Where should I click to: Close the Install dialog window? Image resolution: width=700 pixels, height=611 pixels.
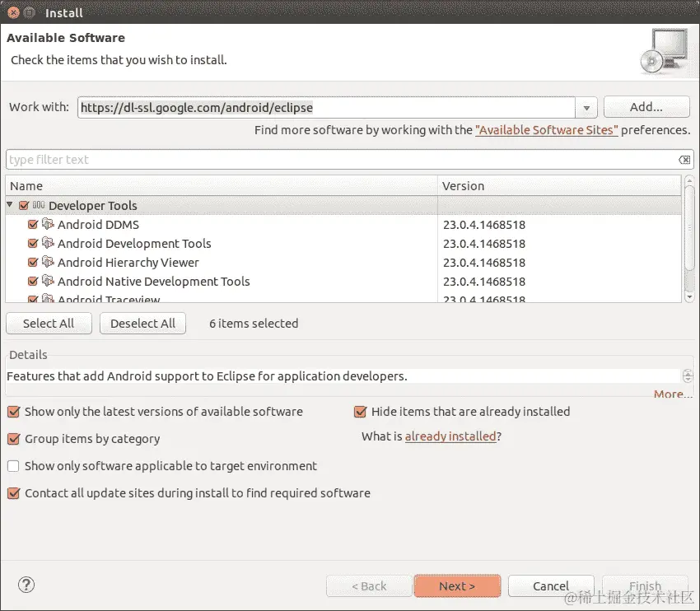pyautogui.click(x=13, y=12)
